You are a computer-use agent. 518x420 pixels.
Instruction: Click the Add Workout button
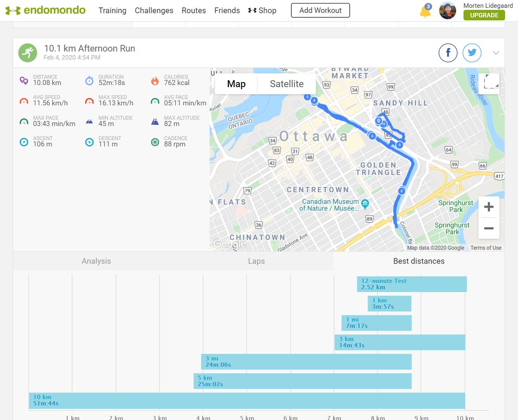point(320,10)
